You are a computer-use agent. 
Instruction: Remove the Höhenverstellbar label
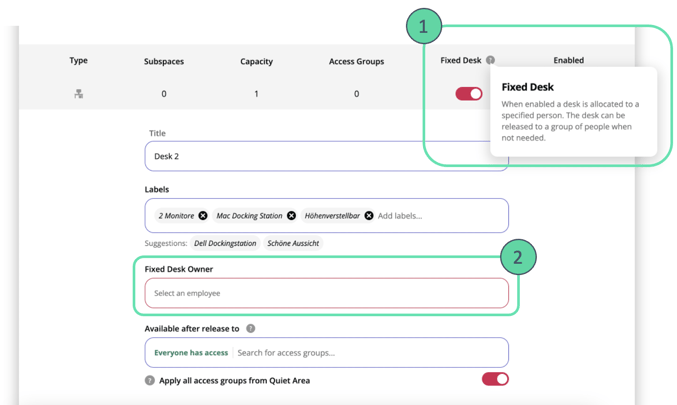click(369, 216)
